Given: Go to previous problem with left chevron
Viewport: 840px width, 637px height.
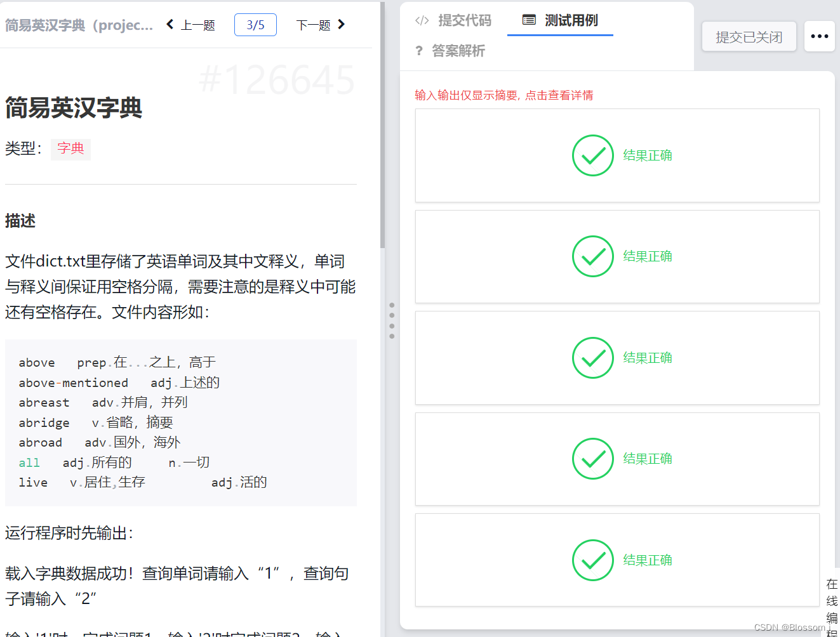Looking at the screenshot, I should 170,24.
